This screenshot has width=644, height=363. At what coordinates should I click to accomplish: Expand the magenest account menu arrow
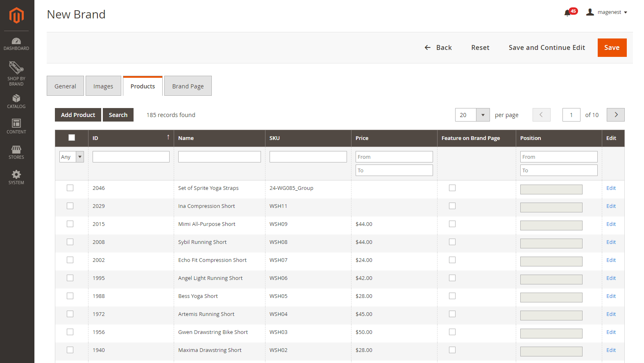(626, 13)
